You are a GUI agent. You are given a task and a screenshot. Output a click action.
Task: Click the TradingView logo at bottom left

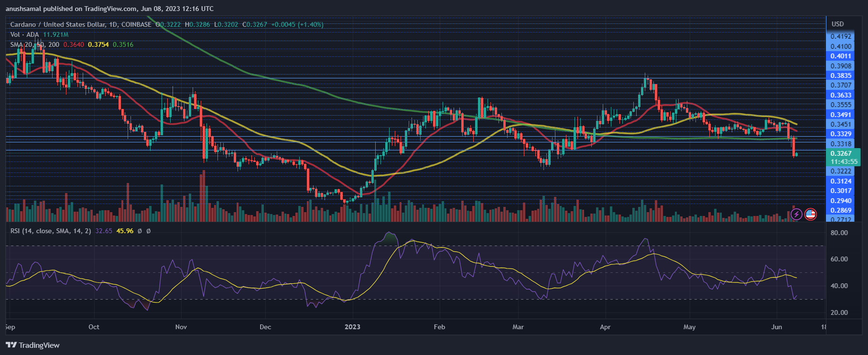pos(33,345)
